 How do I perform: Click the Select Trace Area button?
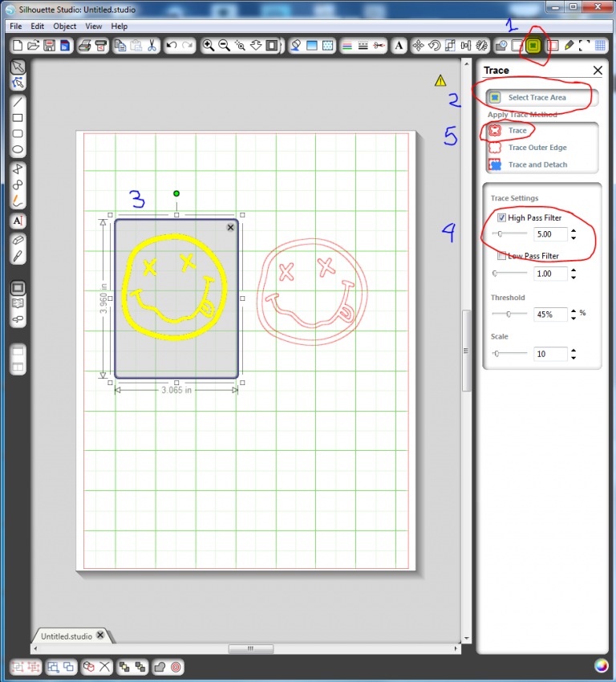(x=537, y=97)
